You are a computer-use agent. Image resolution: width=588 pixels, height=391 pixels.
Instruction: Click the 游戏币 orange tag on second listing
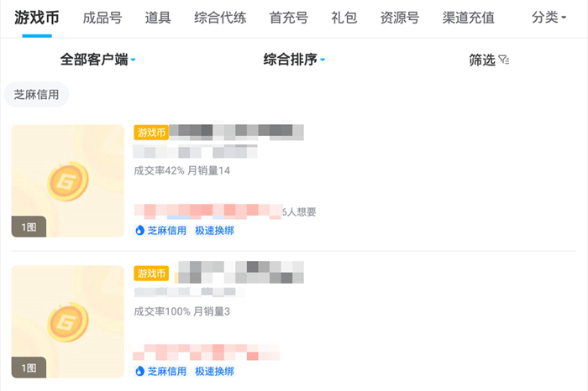151,274
